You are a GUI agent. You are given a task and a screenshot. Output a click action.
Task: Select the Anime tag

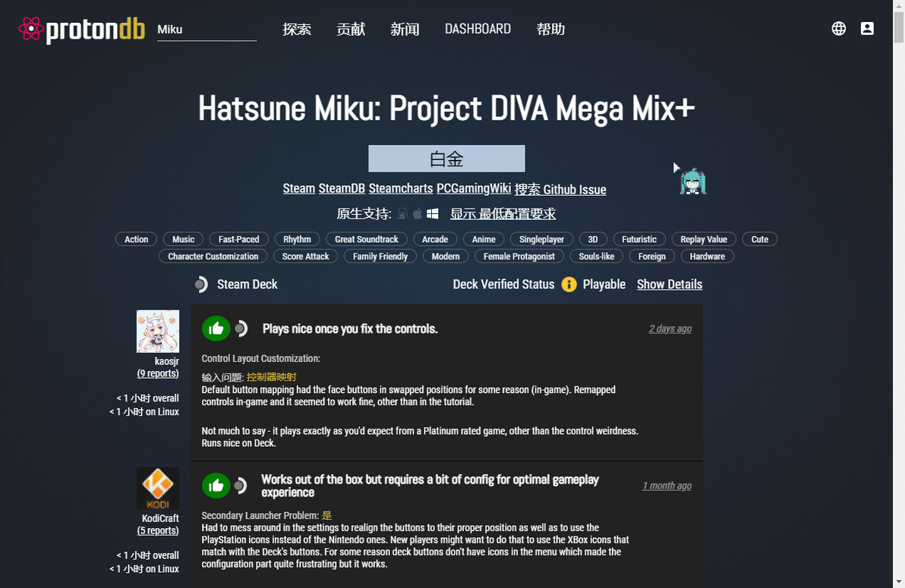point(484,240)
